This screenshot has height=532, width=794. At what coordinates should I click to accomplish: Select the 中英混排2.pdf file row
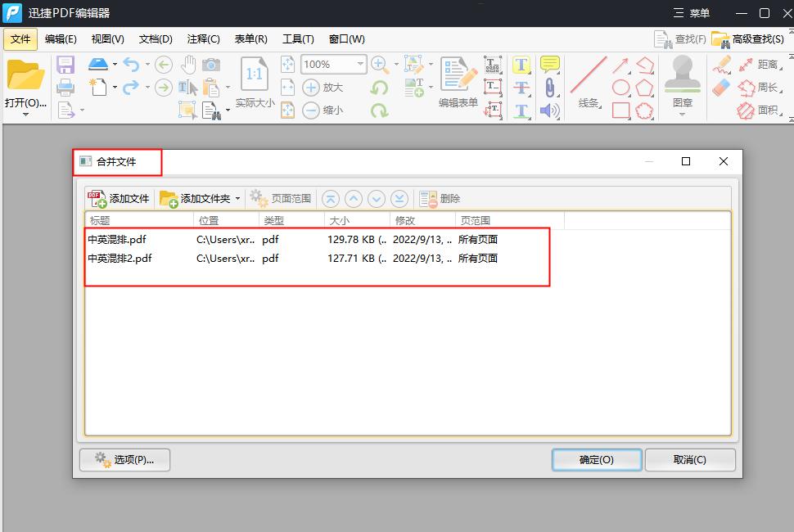120,258
